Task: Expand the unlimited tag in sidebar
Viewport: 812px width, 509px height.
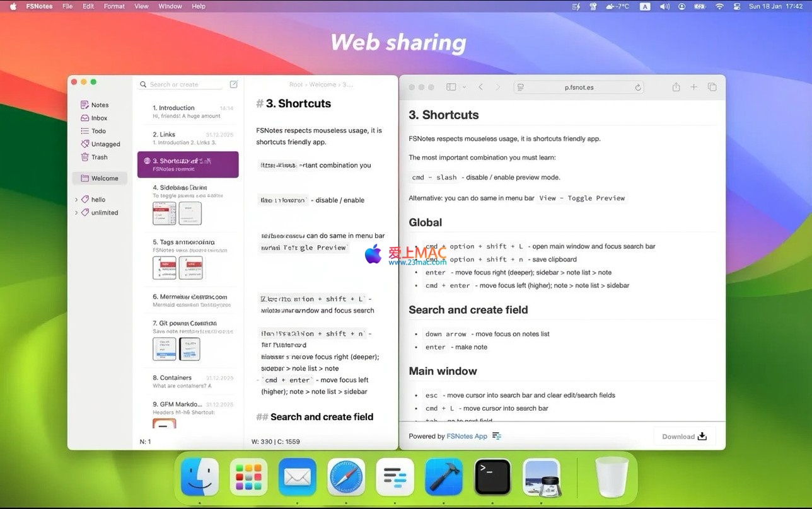Action: 77,212
